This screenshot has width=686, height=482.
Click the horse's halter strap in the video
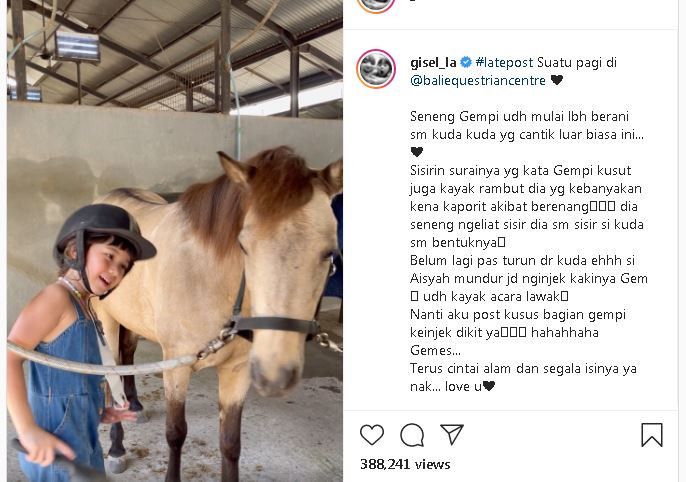(x=275, y=324)
